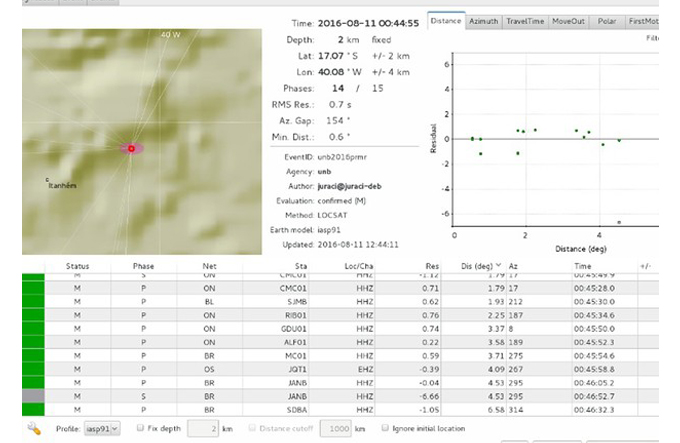Viewport: 680px width, 443px height.
Task: Click residual value -1.05
Action: pyautogui.click(x=429, y=410)
